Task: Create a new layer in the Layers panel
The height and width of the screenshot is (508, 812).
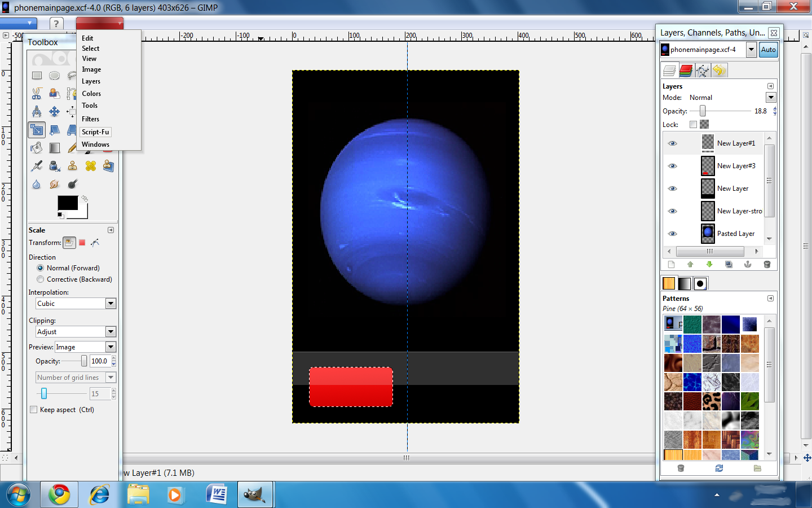Action: pyautogui.click(x=671, y=264)
